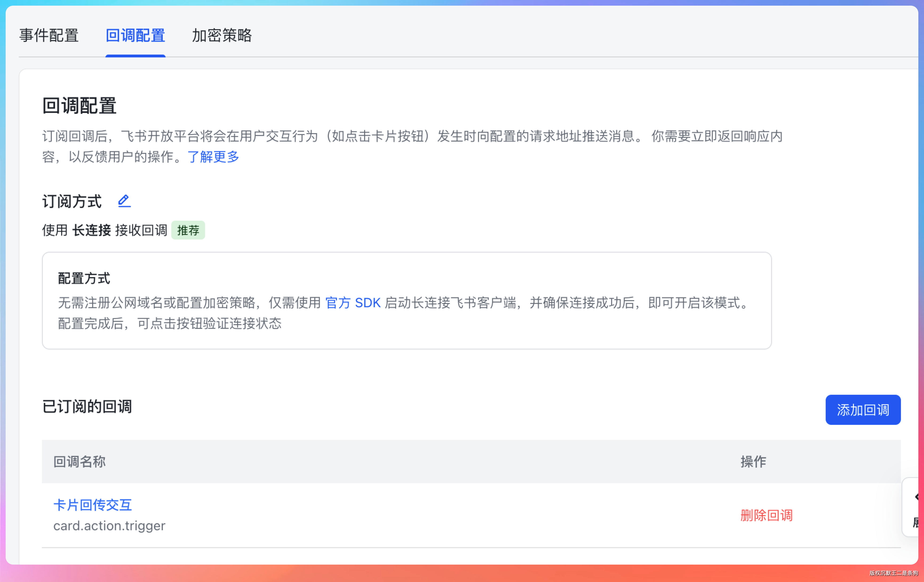Viewport: 924px width, 582px height.
Task: Click 删除回调 for card.action.trigger
Action: click(x=766, y=515)
